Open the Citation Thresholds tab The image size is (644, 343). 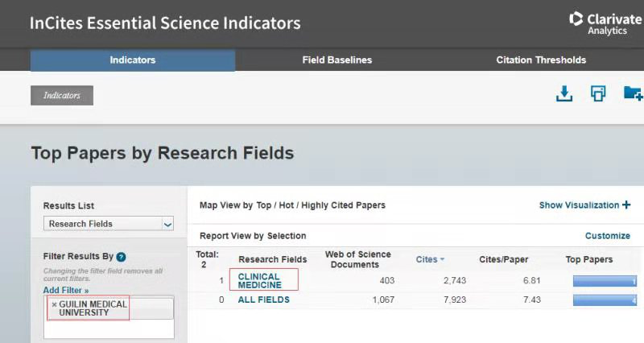point(541,60)
